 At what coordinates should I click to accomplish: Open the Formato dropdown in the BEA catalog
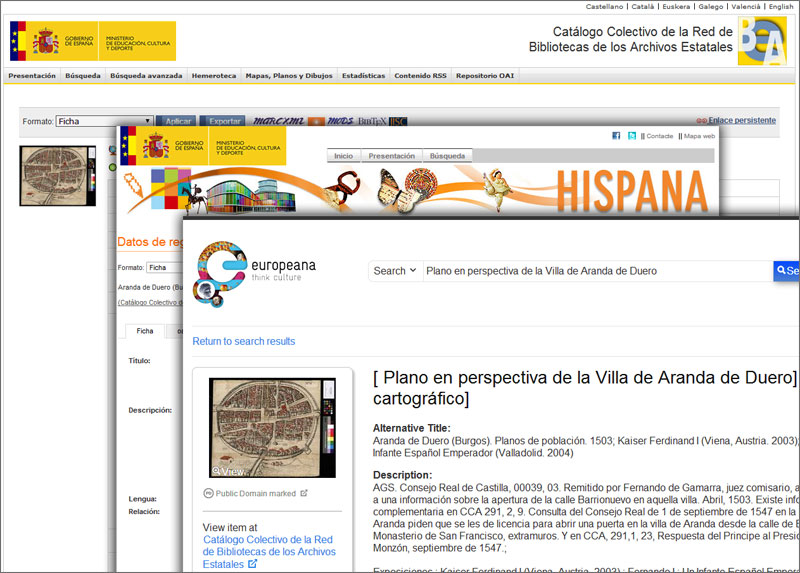pos(105,121)
